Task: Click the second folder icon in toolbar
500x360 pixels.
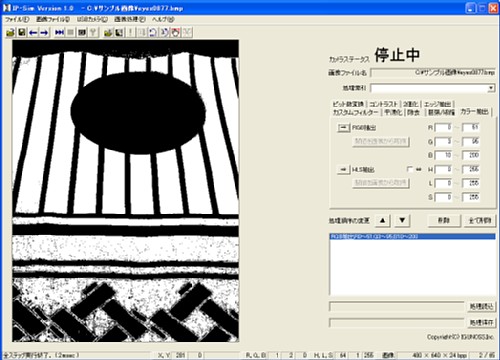Action: (x=108, y=32)
